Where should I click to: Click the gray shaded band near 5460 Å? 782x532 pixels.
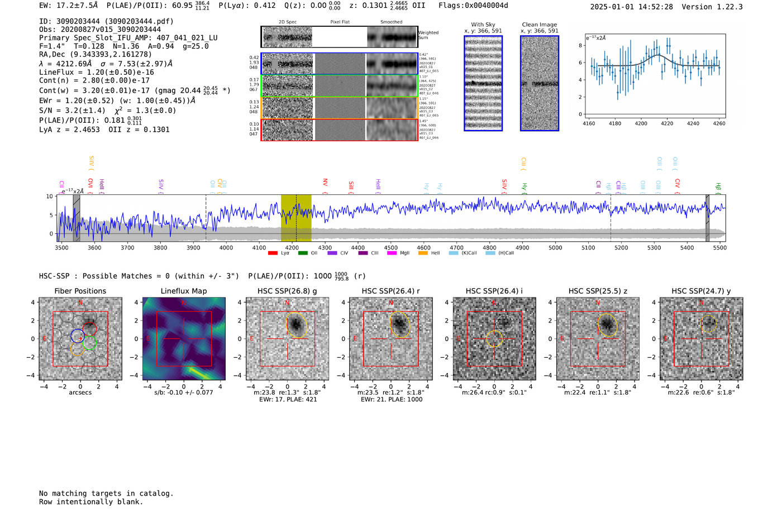pyautogui.click(x=707, y=218)
